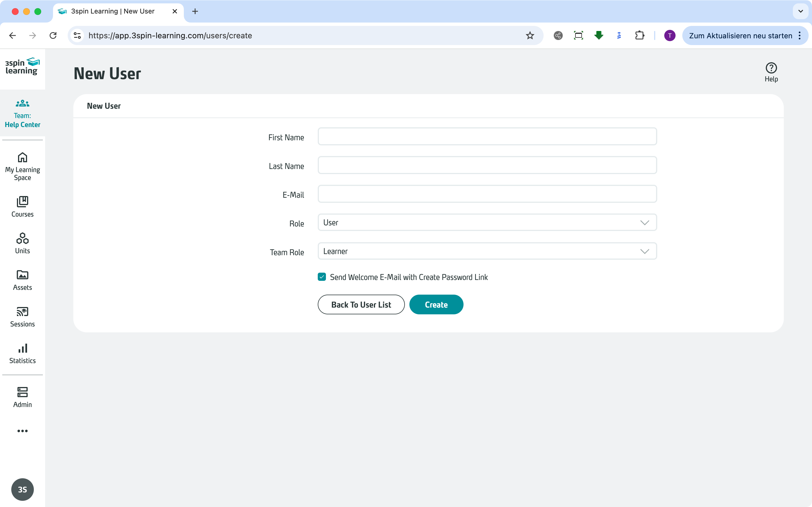The image size is (812, 507).
Task: Click the Create button
Action: [x=436, y=304]
